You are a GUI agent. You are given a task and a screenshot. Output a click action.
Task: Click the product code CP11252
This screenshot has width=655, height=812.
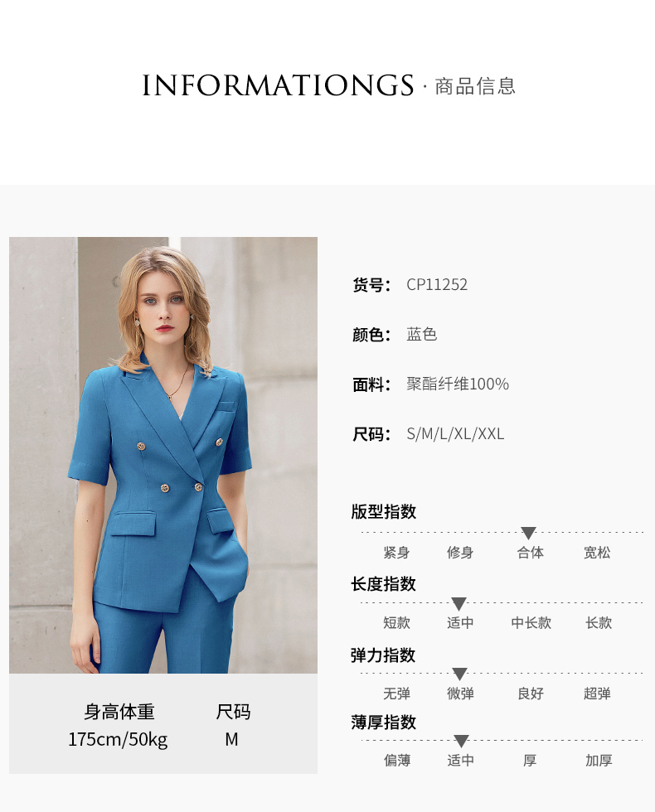437,284
